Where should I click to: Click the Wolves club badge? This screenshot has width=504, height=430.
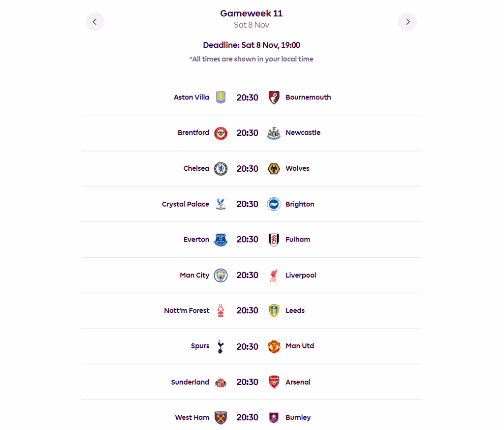[274, 169]
